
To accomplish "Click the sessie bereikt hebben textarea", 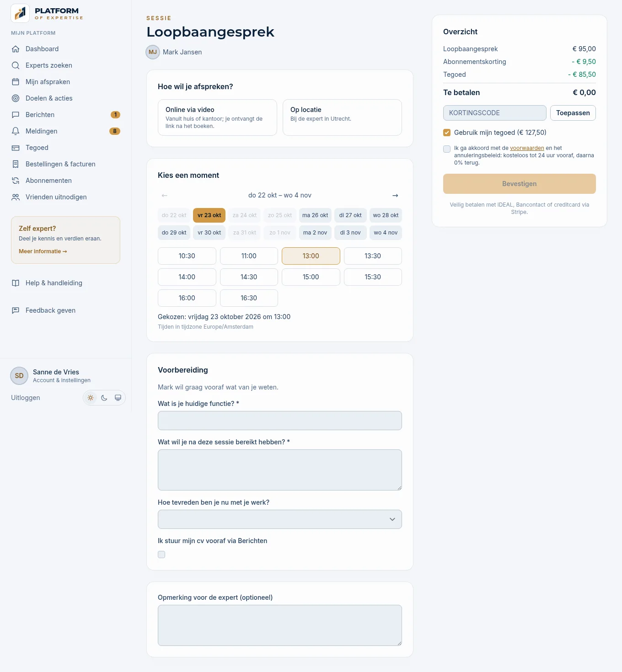I will [280, 470].
